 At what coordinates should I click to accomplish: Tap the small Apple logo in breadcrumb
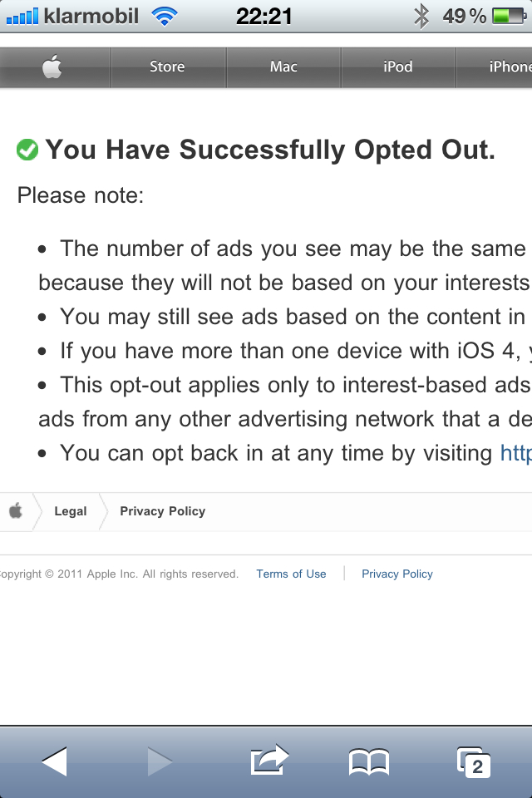click(16, 510)
